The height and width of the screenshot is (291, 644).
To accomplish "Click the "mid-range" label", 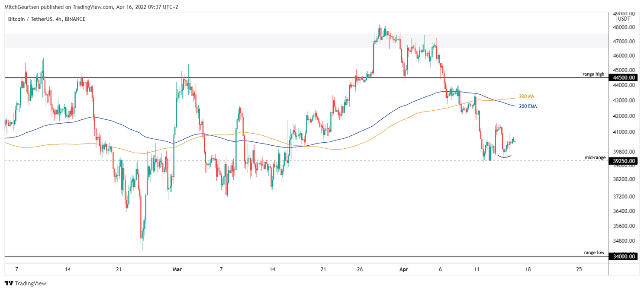I will click(x=595, y=157).
